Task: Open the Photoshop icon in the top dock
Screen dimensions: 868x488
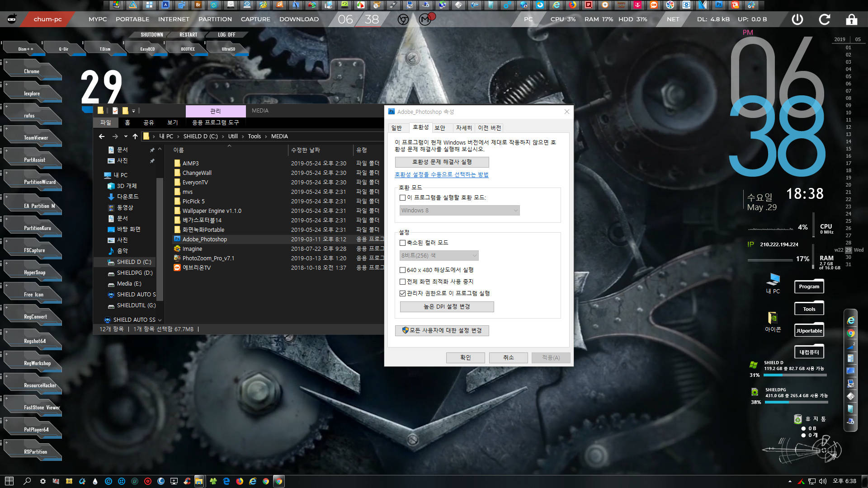Action: (x=719, y=5)
